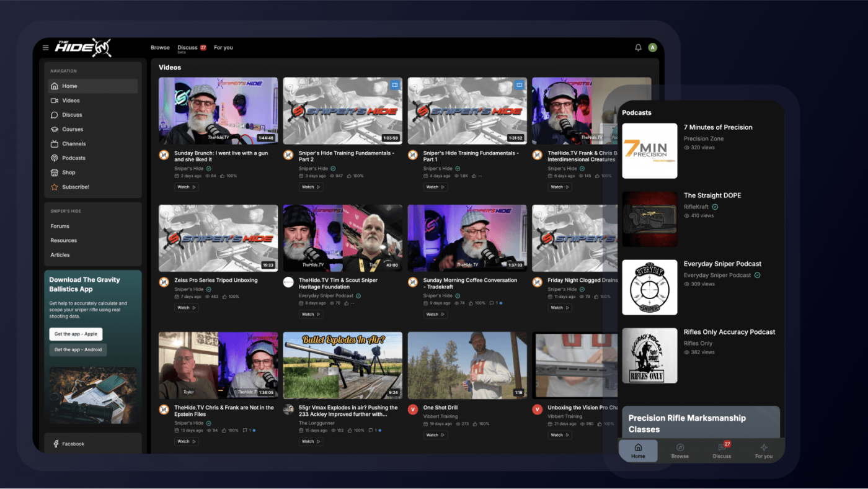
Task: Click Watch under Unboxing the Vision Pro
Action: pos(560,435)
